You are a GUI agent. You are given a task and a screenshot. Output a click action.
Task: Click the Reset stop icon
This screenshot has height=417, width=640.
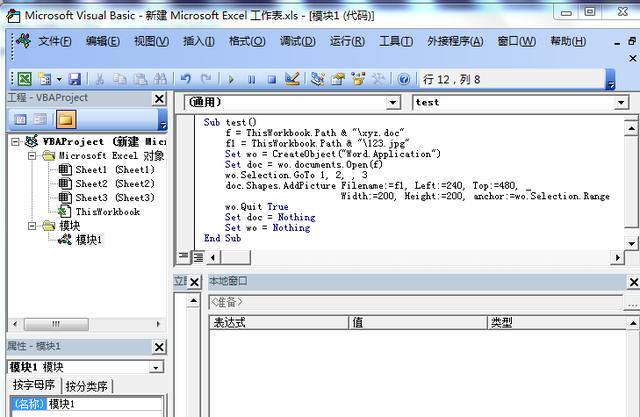click(271, 79)
